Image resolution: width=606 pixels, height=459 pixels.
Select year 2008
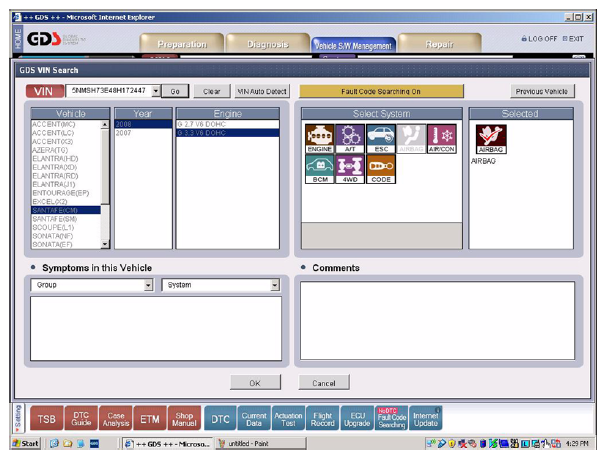pyautogui.click(x=143, y=124)
